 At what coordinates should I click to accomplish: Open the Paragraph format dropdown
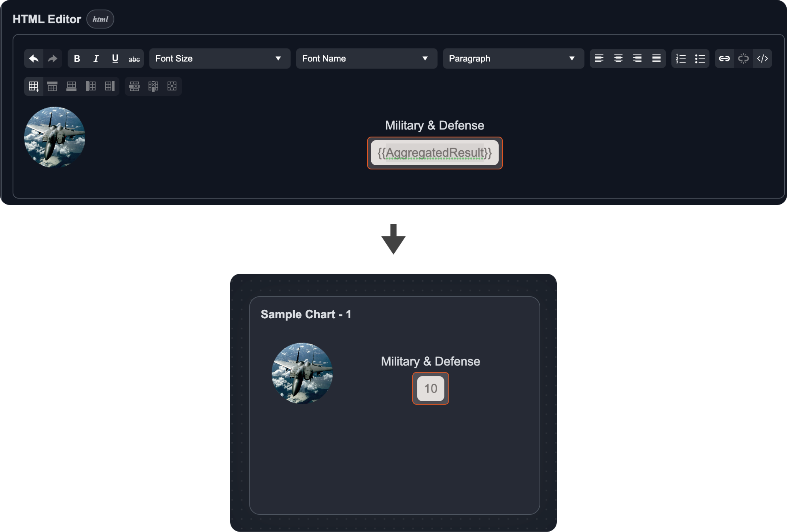point(513,58)
